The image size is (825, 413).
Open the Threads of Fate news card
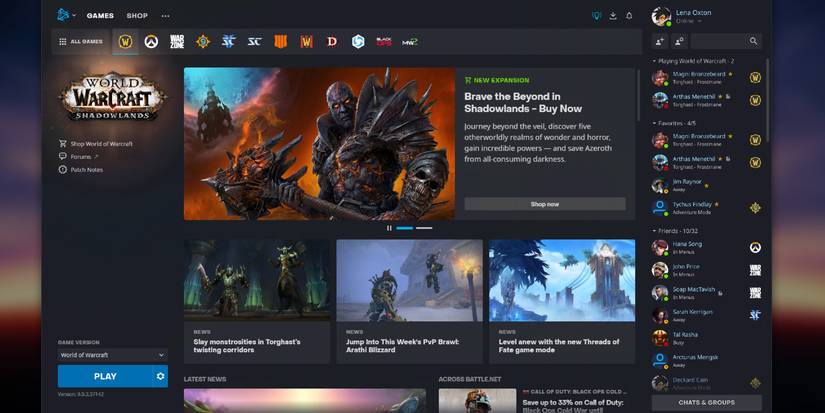coord(562,301)
